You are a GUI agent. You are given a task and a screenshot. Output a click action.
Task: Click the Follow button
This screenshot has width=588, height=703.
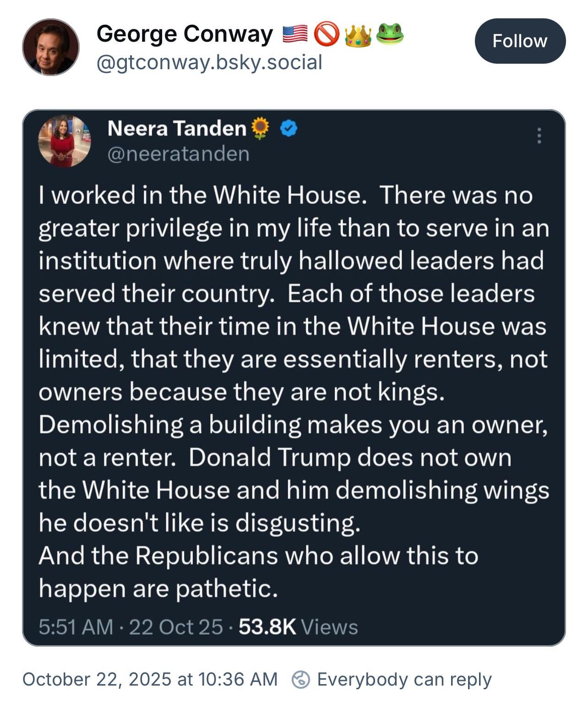tap(520, 41)
